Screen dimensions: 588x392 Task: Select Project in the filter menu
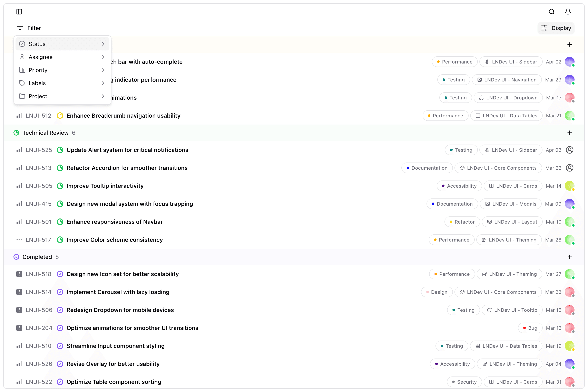click(62, 96)
